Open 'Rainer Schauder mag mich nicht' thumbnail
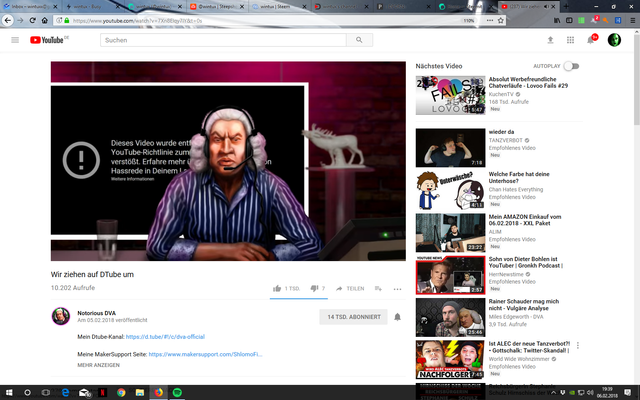The width and height of the screenshot is (640, 400). click(x=450, y=318)
